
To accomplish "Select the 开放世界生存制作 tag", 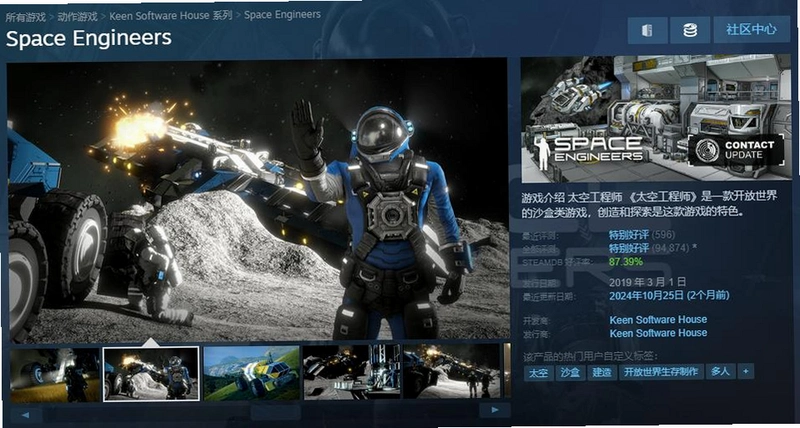I will coord(661,371).
